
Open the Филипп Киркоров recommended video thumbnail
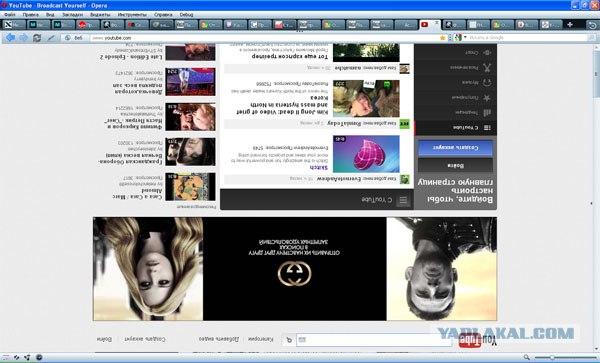tap(190, 117)
